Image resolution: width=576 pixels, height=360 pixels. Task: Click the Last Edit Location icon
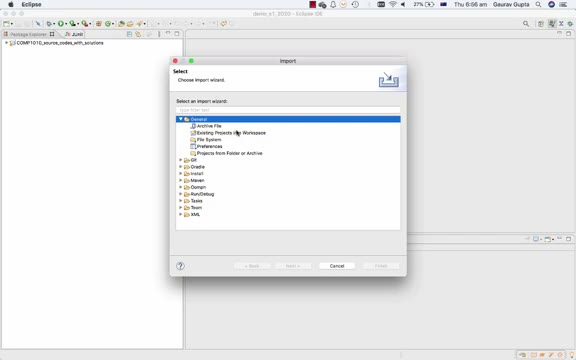[223, 24]
